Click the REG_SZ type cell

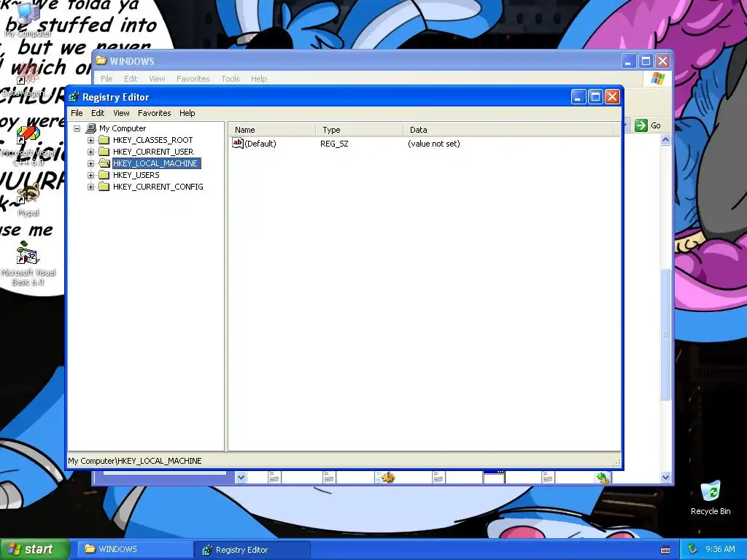click(x=334, y=144)
